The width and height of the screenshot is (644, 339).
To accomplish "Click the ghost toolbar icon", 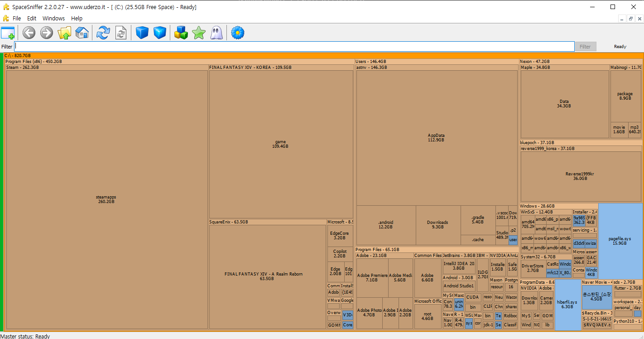I will (216, 33).
